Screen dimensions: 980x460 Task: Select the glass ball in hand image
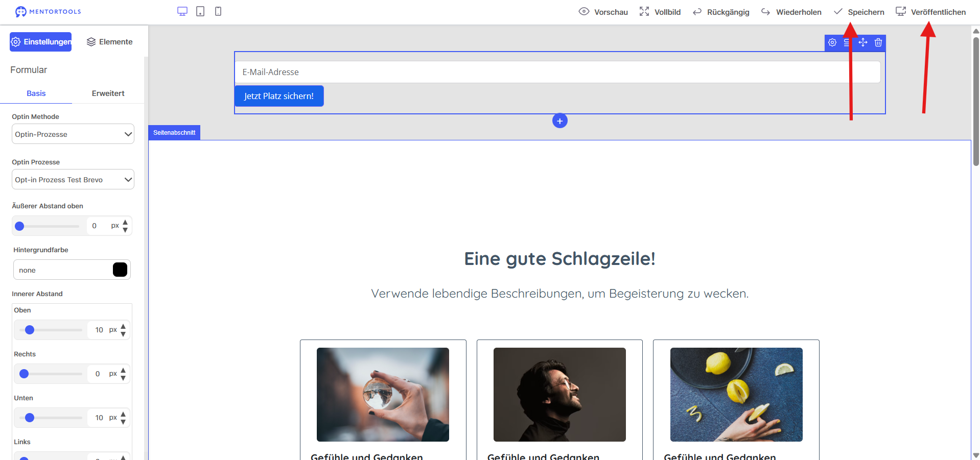383,395
